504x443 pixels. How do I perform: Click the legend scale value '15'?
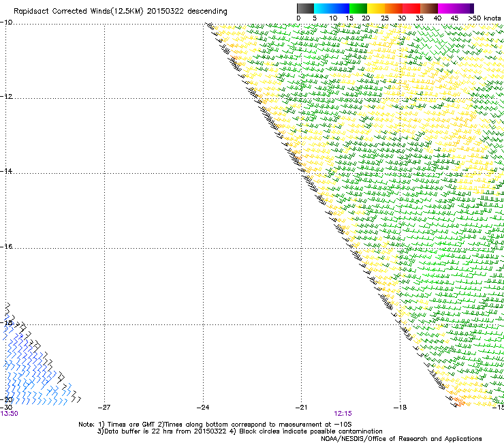349,18
